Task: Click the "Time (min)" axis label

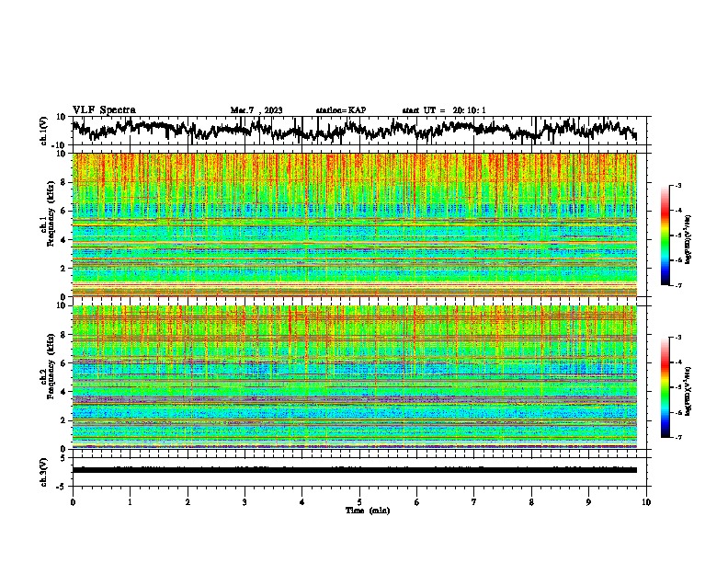Action: tap(368, 511)
